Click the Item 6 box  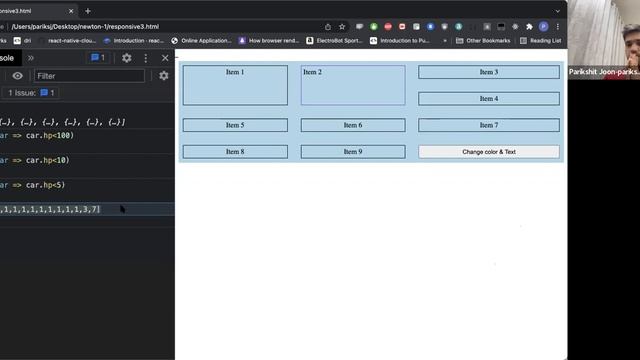coord(353,125)
